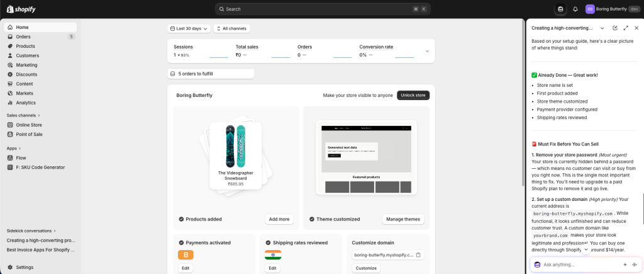Open Analytics from the sidebar
This screenshot has width=644, height=274.
[x=26, y=103]
